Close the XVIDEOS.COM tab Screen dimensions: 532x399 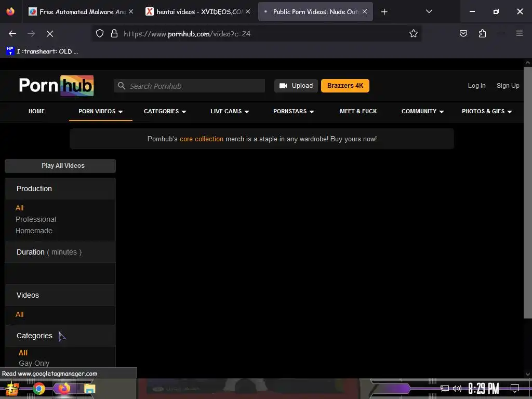pyautogui.click(x=248, y=11)
